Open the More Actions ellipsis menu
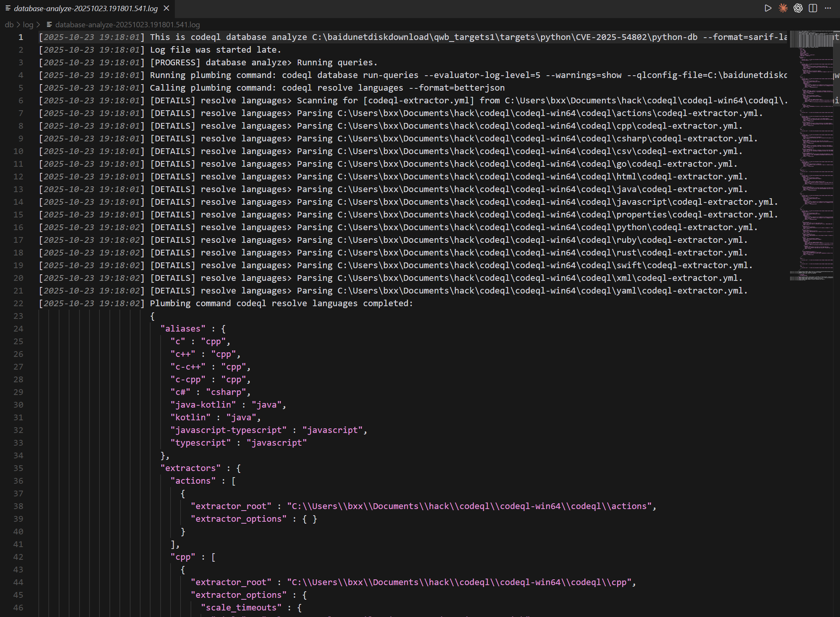This screenshot has height=617, width=840. point(828,8)
